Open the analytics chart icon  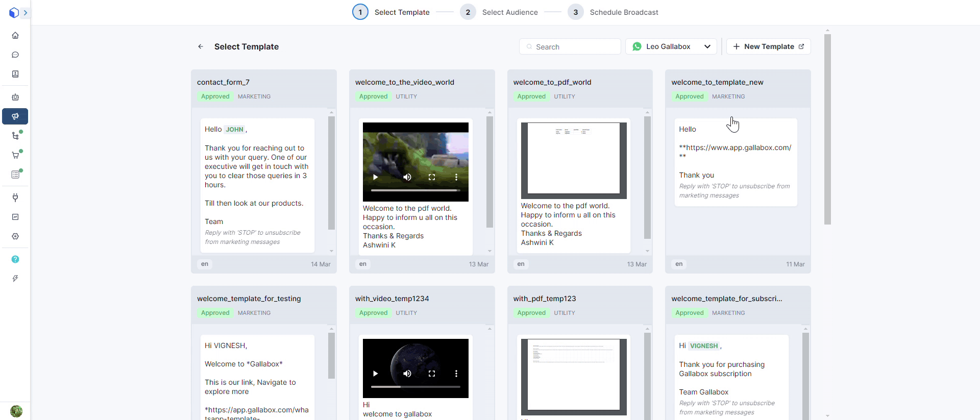[x=15, y=217]
